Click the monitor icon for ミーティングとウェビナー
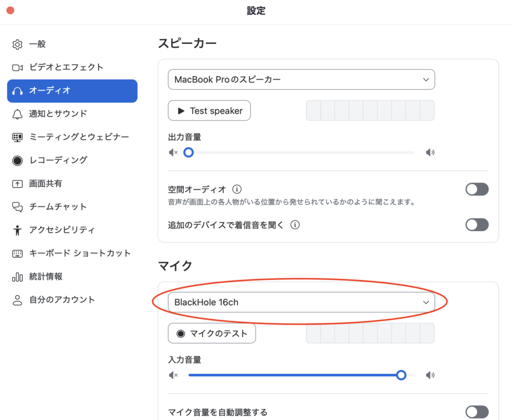 [17, 137]
